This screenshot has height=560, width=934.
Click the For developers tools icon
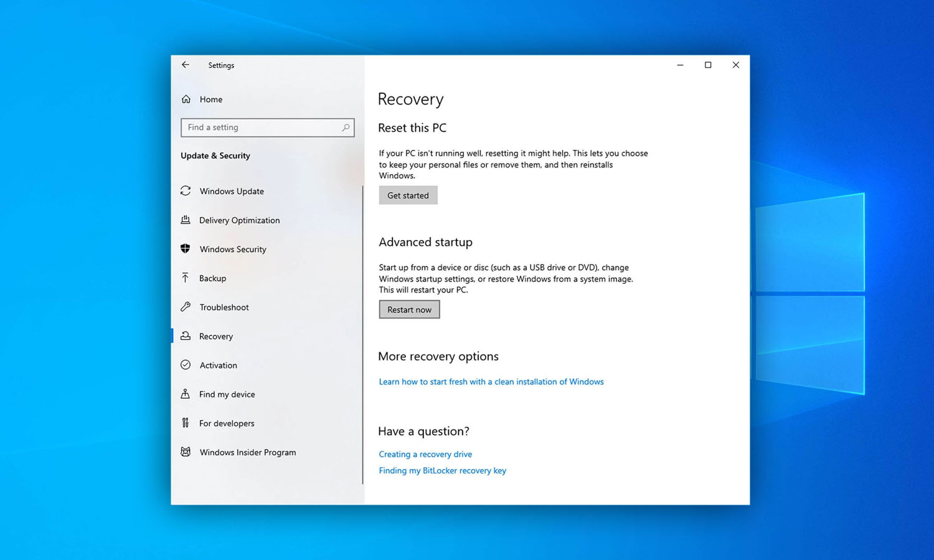[x=186, y=423]
